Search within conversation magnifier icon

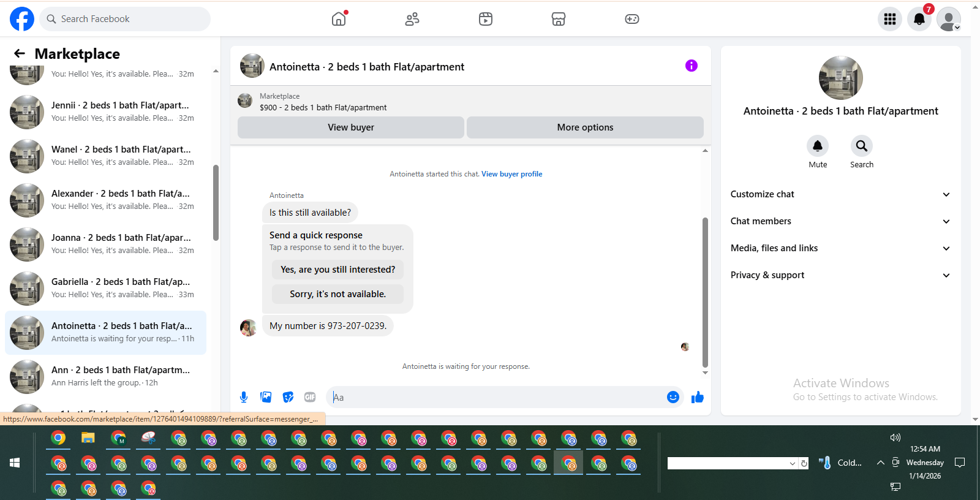pos(862,146)
